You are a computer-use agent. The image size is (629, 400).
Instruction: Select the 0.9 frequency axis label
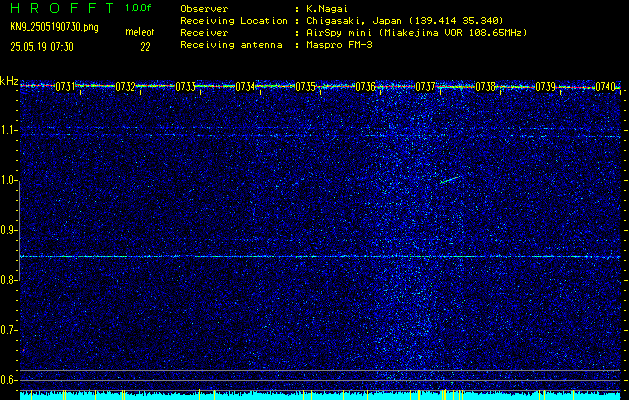coord(9,230)
